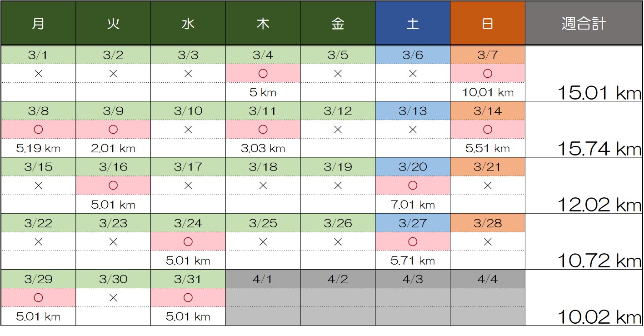
Task: Click the 3/24 circle mark cell
Action: tap(188, 242)
